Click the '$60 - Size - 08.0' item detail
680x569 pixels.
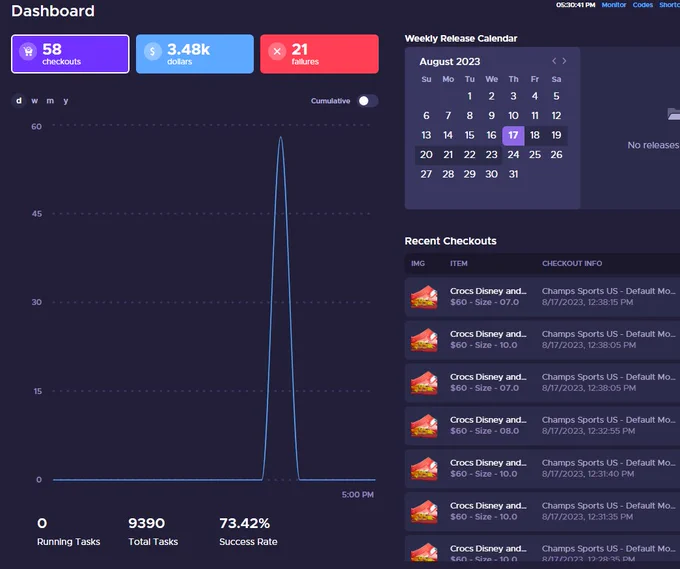click(x=484, y=431)
